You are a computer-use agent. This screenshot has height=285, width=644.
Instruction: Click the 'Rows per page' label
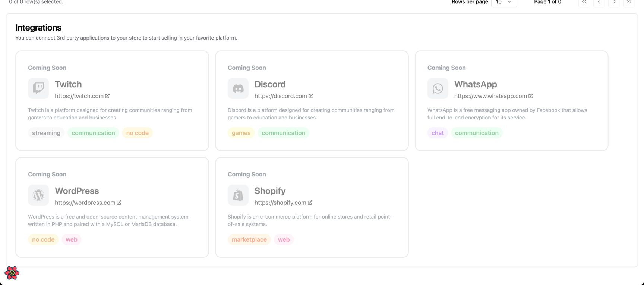pos(470,2)
